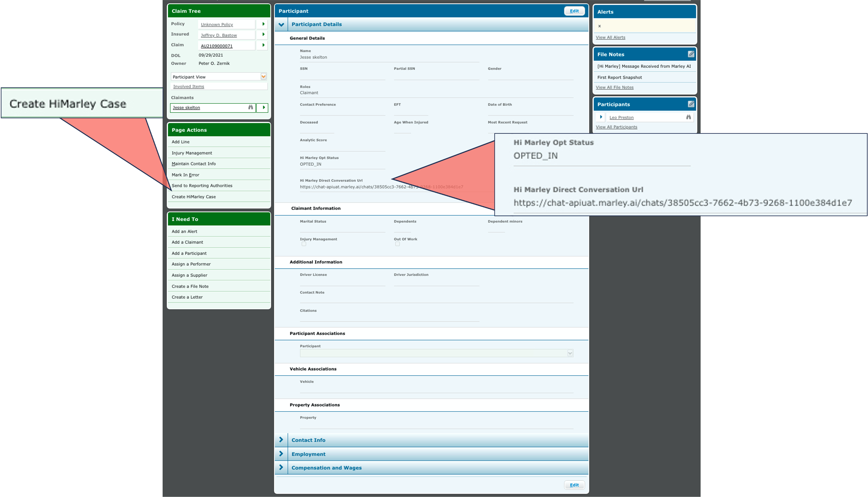Expand the Compensation and Wages section

[x=281, y=468]
